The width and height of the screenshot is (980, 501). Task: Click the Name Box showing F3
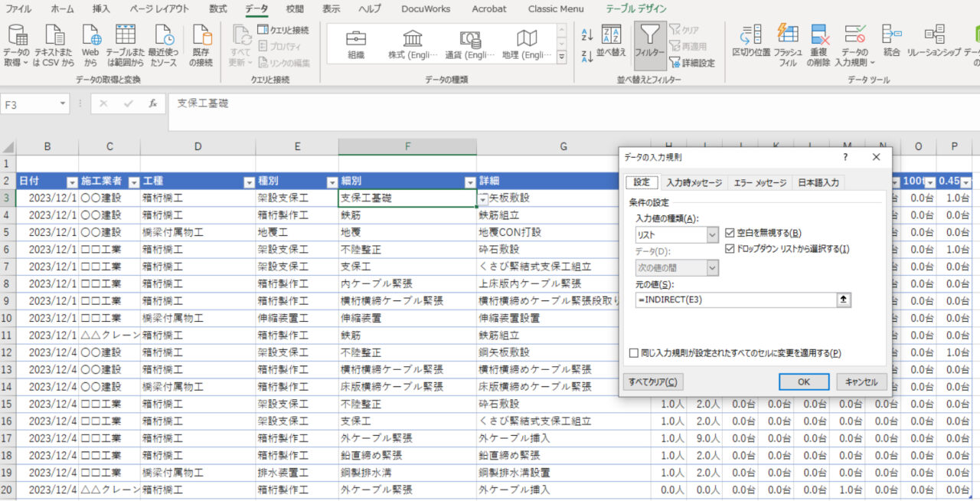point(28,103)
